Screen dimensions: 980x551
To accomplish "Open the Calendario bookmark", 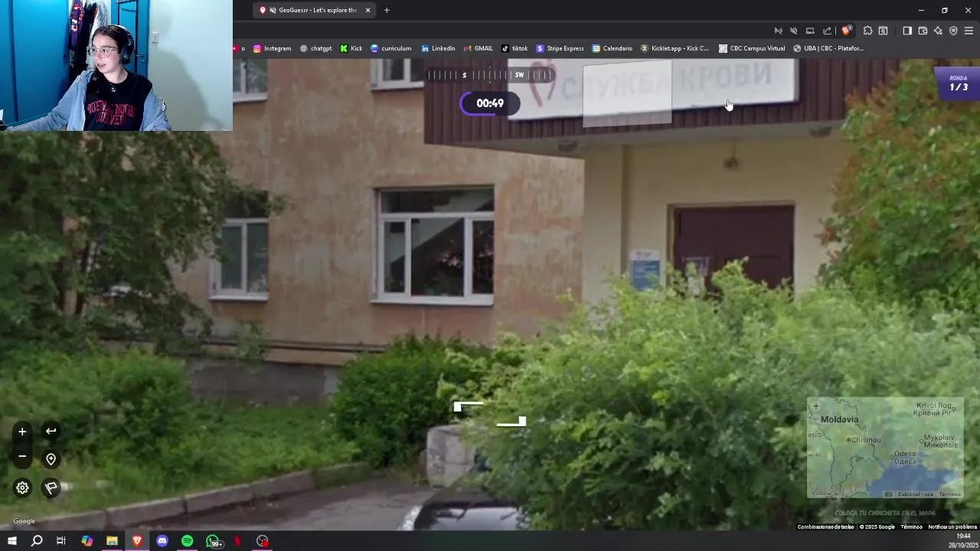I will tap(612, 48).
